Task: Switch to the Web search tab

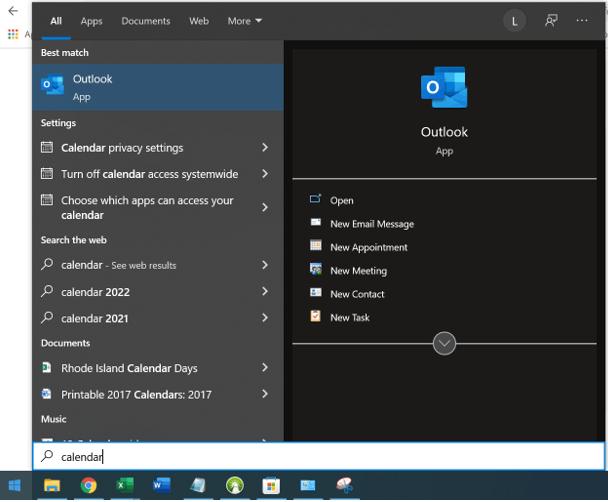Action: [199, 21]
